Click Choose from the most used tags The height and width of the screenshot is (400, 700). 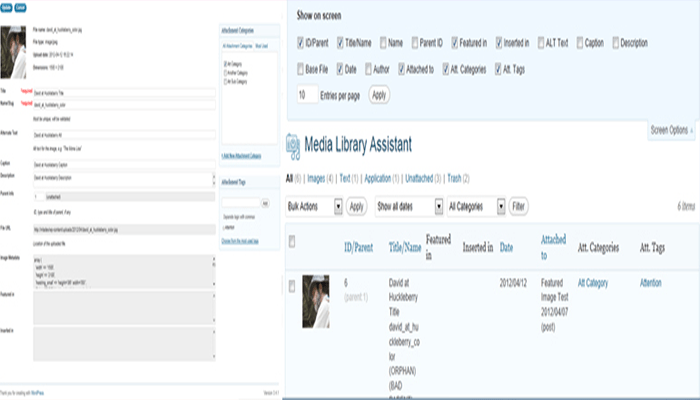(240, 241)
